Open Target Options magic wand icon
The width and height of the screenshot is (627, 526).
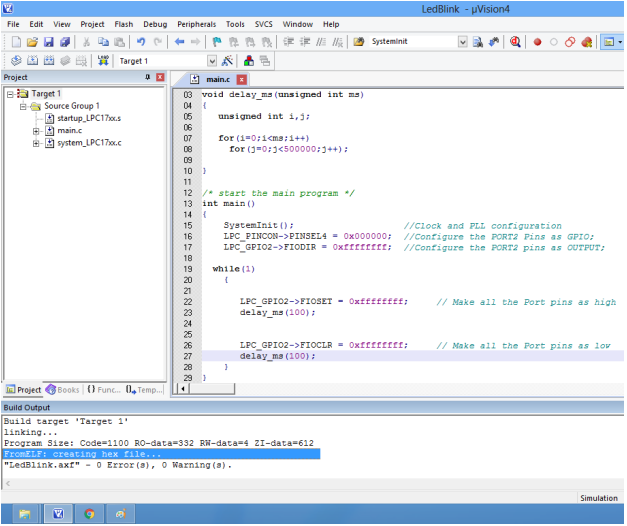228,61
